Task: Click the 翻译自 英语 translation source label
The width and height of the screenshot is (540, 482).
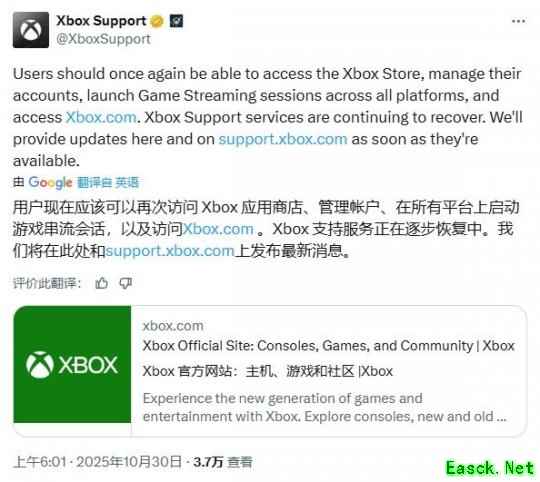Action: point(108,182)
